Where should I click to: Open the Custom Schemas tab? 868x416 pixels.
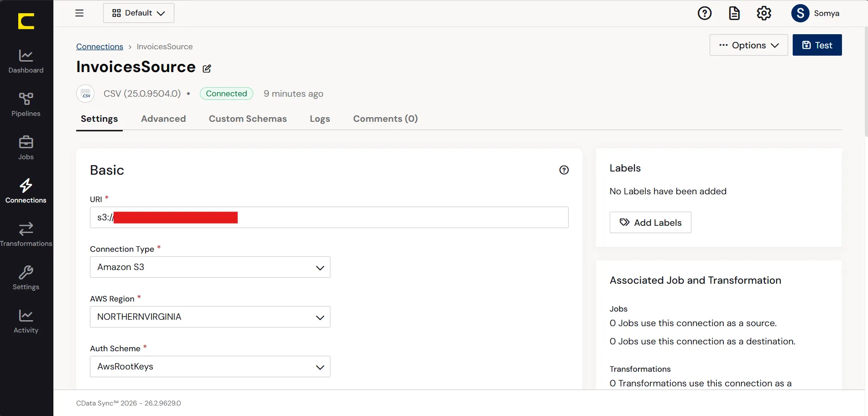pyautogui.click(x=248, y=119)
